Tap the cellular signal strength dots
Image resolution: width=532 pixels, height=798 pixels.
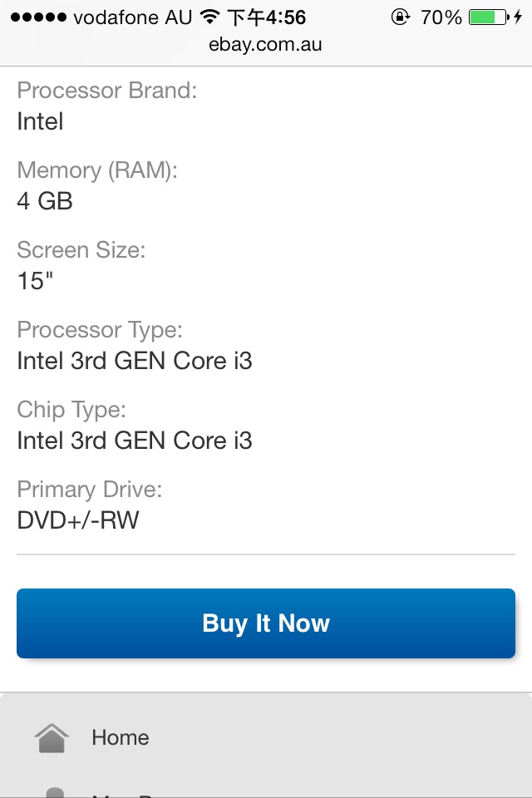click(38, 17)
